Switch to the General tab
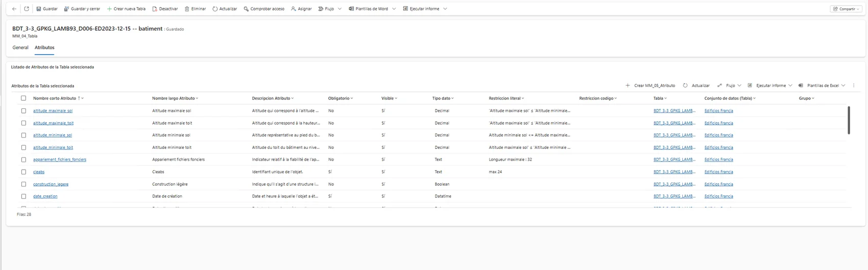The image size is (868, 270). tap(20, 48)
